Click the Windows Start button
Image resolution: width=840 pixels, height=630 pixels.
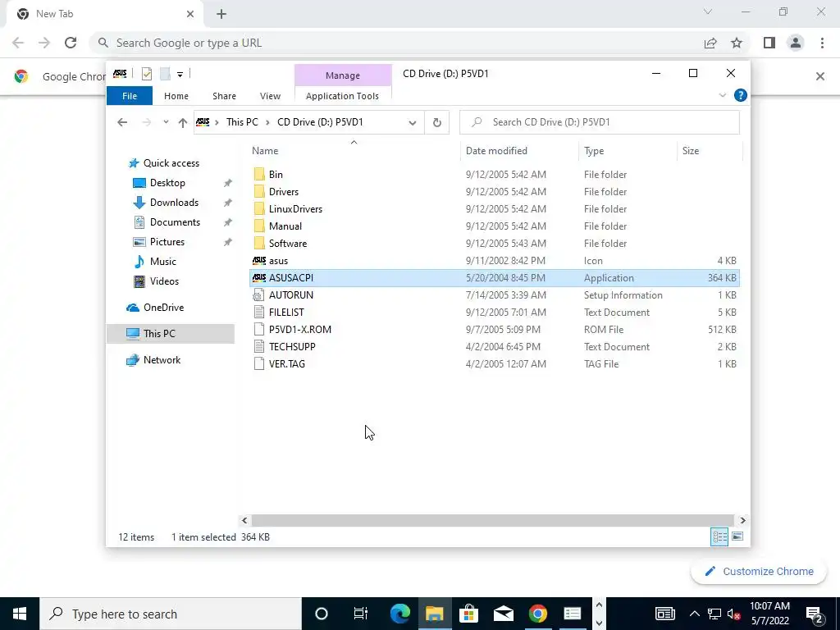[x=20, y=614]
